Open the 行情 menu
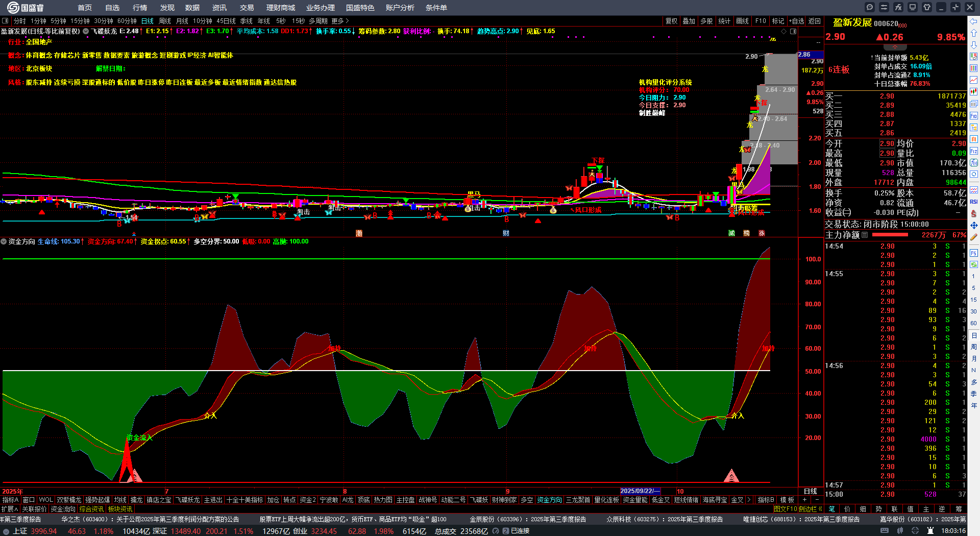This screenshot has width=980, height=536. click(x=140, y=8)
